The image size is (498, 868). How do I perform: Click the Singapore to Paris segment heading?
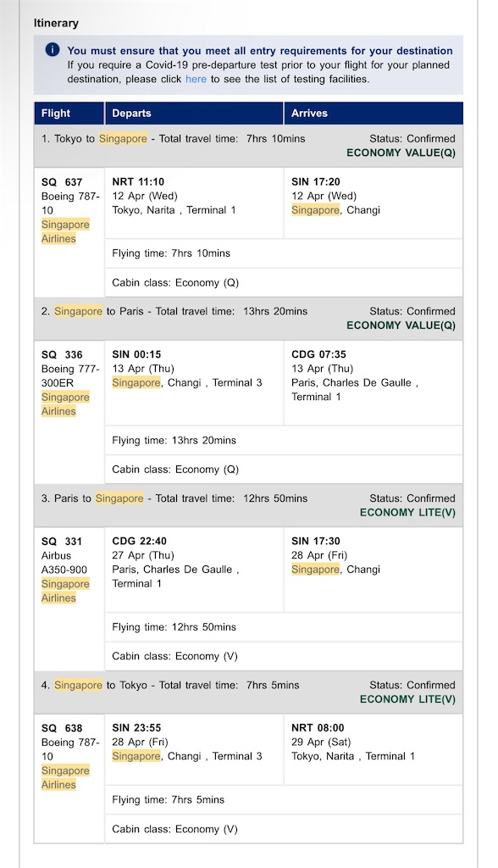(x=174, y=311)
